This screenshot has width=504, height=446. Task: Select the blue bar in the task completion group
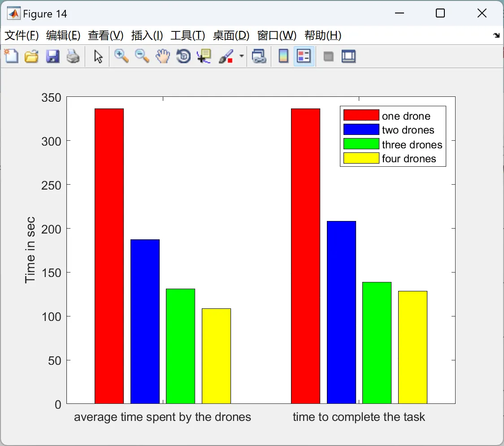coord(341,312)
